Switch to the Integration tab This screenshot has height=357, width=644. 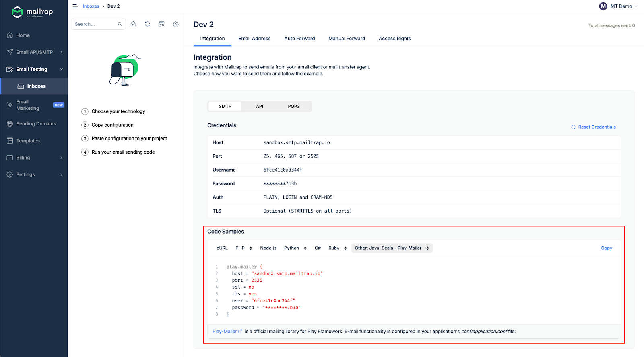(x=213, y=39)
